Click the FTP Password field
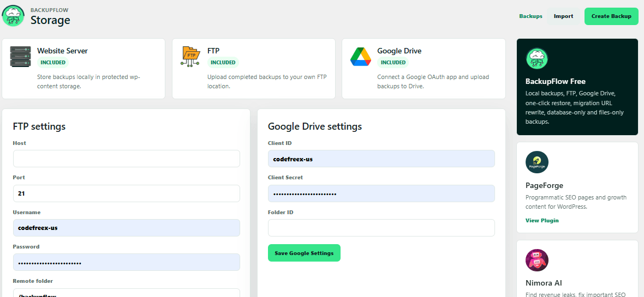Screen dimensions: 644x297 pyautogui.click(x=127, y=262)
